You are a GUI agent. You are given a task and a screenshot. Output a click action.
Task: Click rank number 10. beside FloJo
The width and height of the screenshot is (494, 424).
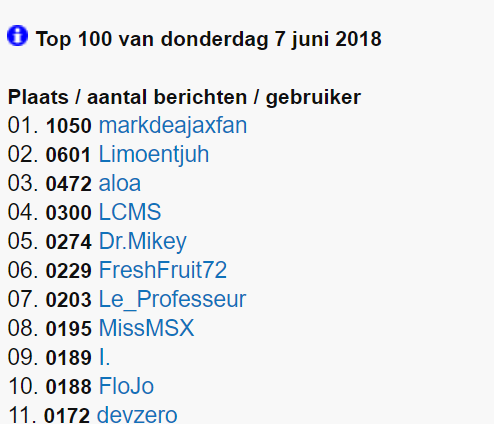point(23,386)
